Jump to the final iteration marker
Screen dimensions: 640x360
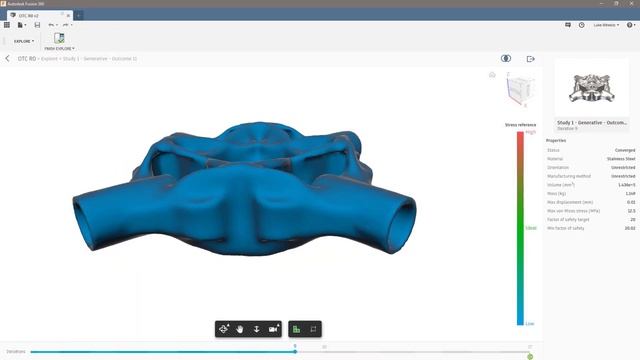(x=530, y=357)
